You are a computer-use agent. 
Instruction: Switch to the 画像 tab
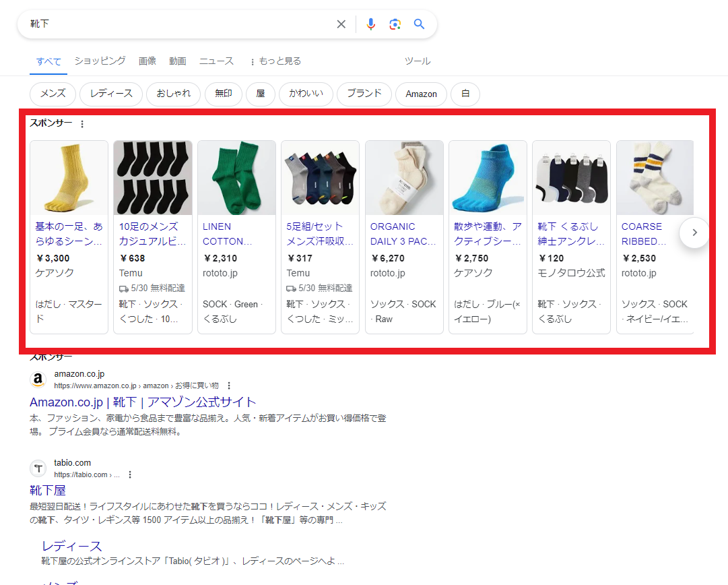click(x=147, y=61)
